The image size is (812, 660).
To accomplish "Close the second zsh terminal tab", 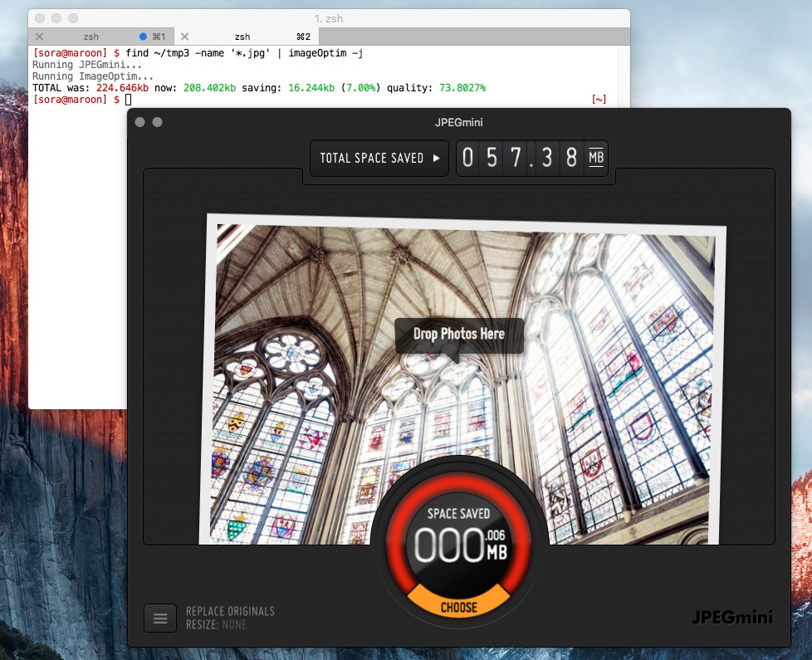I will (185, 37).
